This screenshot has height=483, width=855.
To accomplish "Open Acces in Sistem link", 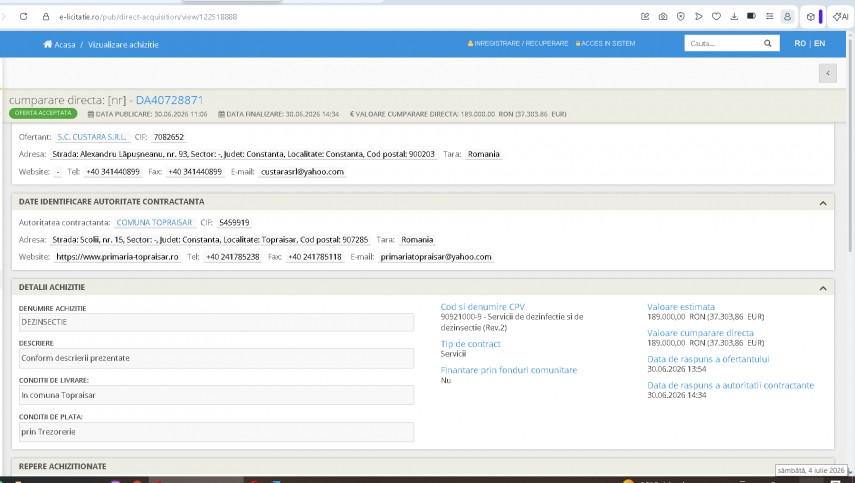I will [x=605, y=43].
